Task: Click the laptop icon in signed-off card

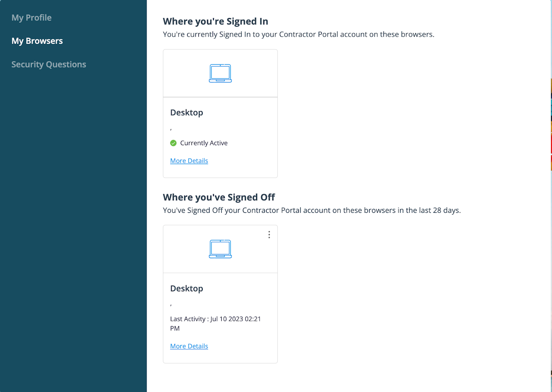Action: coord(220,249)
